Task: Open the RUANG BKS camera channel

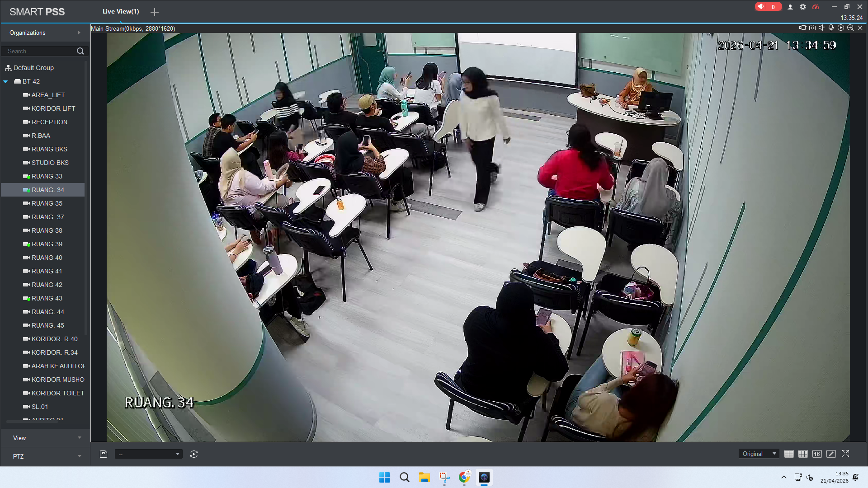Action: tap(45, 149)
